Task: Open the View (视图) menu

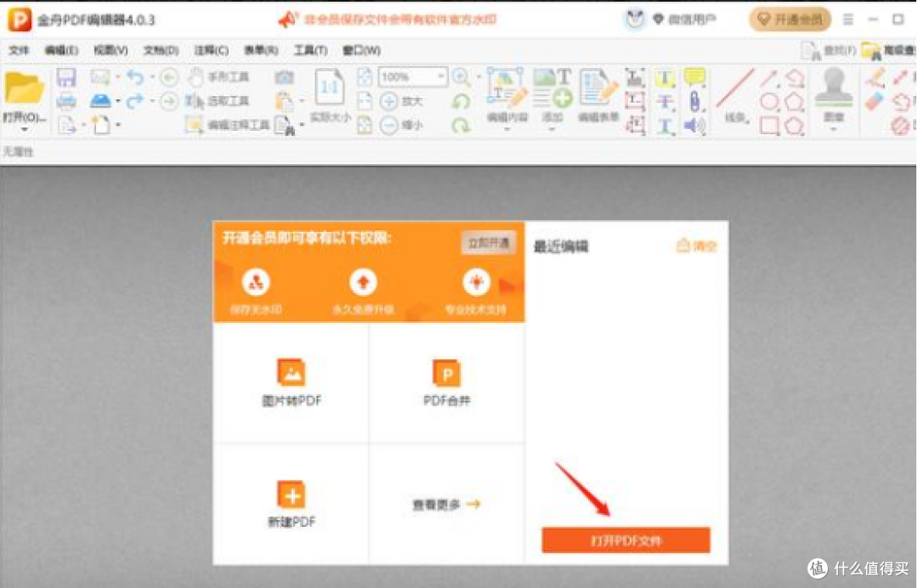Action: (x=110, y=50)
